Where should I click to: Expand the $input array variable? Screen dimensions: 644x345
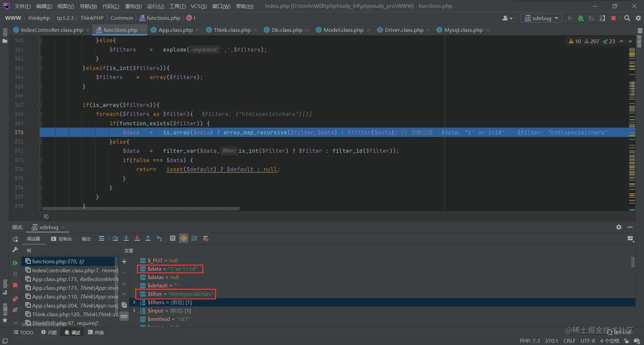(134, 311)
